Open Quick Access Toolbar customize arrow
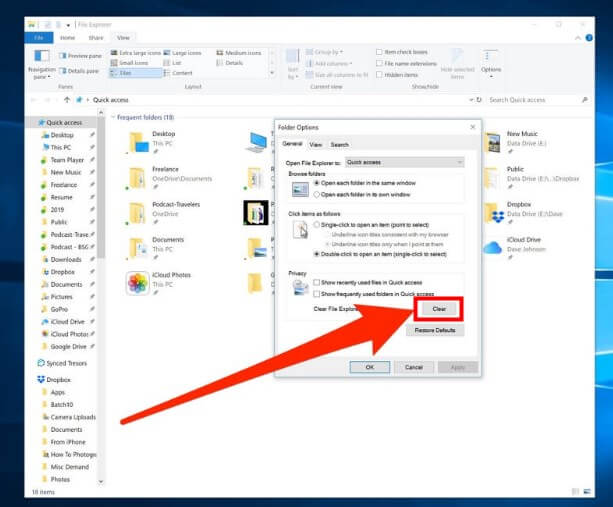This screenshot has width=613, height=507. 68,25
